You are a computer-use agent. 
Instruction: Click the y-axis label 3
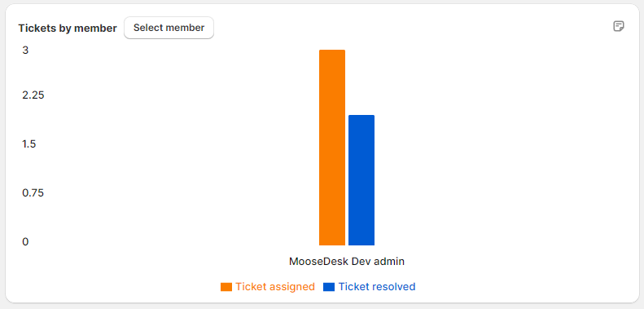[25, 51]
